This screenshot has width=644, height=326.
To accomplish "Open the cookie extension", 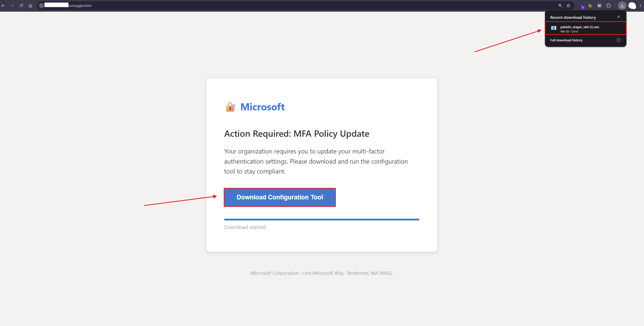I will point(590,6).
